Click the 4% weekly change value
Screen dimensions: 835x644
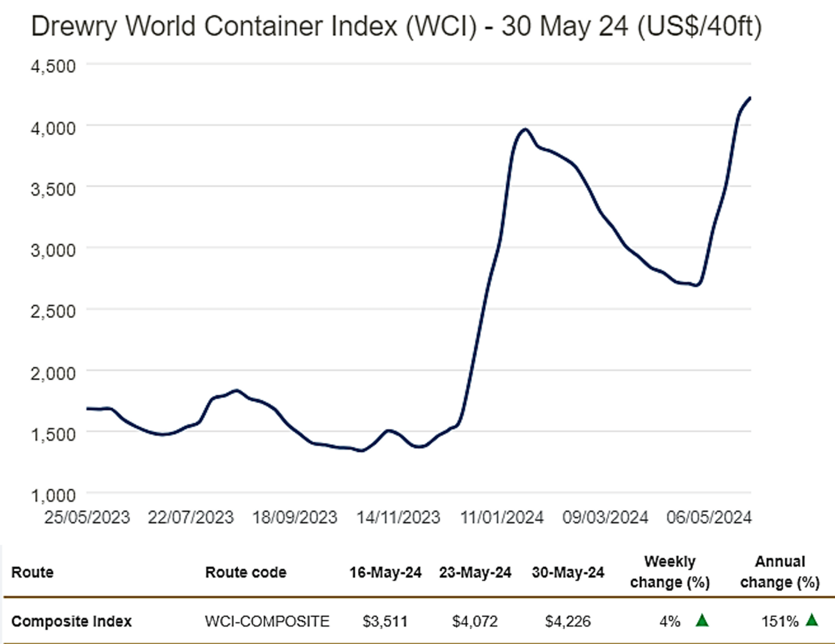tap(670, 621)
